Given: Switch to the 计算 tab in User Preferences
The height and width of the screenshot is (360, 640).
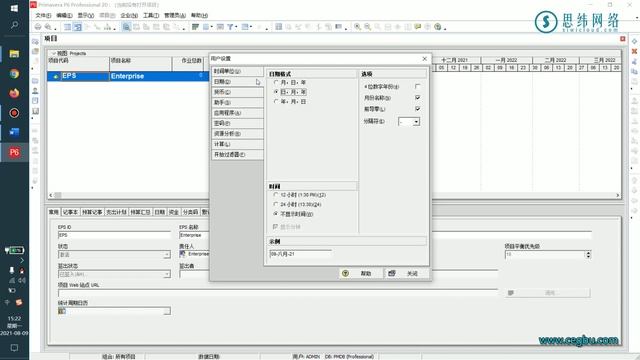Looking at the screenshot, I should [x=237, y=144].
